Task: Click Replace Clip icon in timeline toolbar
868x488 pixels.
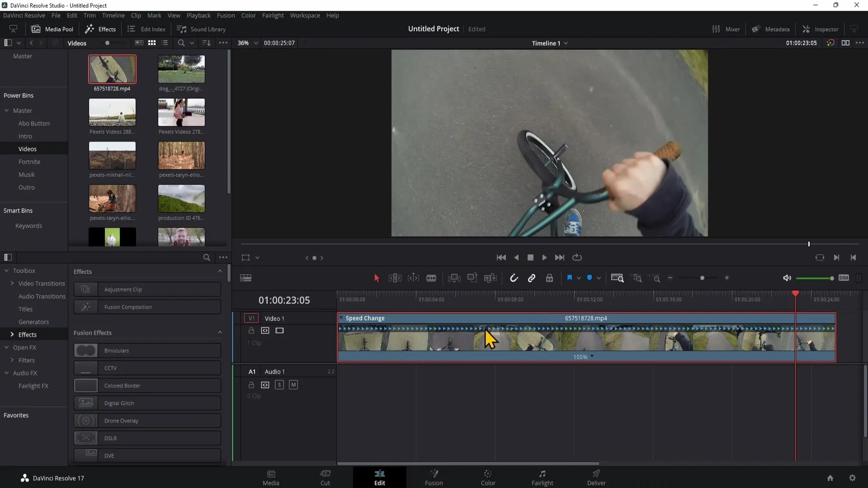Action: click(x=490, y=278)
